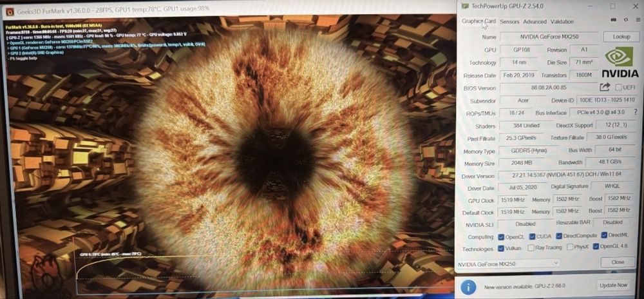Click the ROPs/TMUs value 16 / 24

click(x=515, y=113)
